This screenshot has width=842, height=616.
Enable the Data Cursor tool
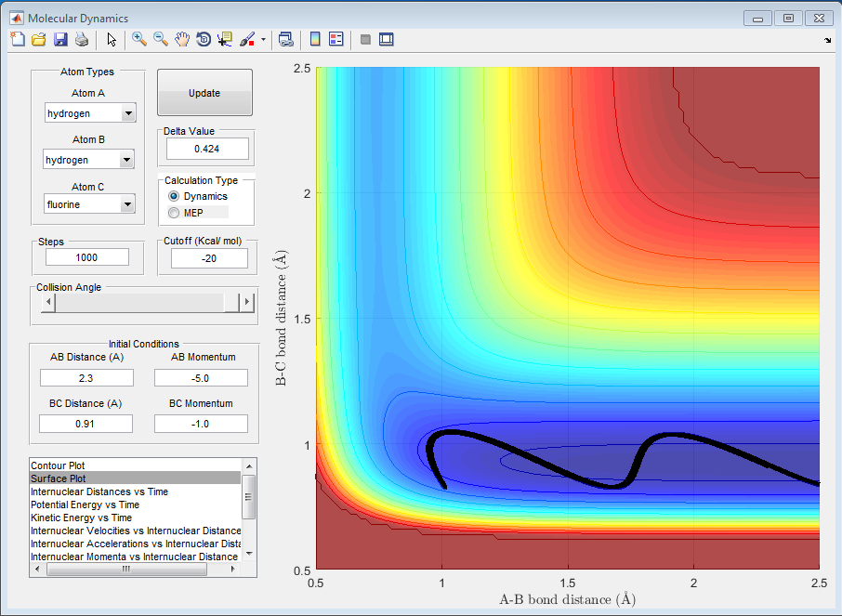(225, 39)
